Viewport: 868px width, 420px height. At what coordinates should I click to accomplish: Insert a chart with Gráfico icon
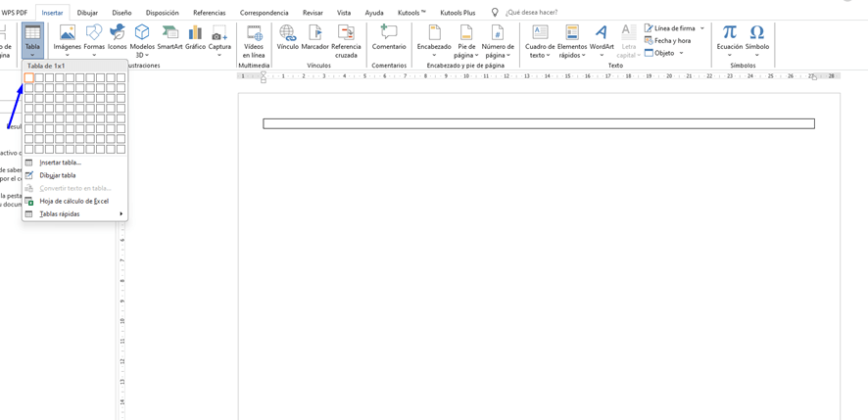tap(195, 38)
